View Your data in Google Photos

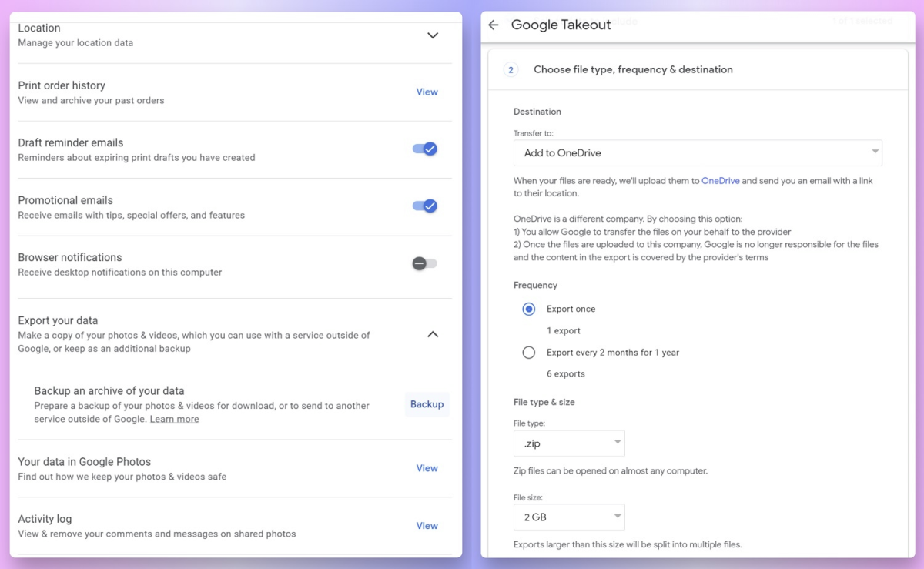pos(427,468)
